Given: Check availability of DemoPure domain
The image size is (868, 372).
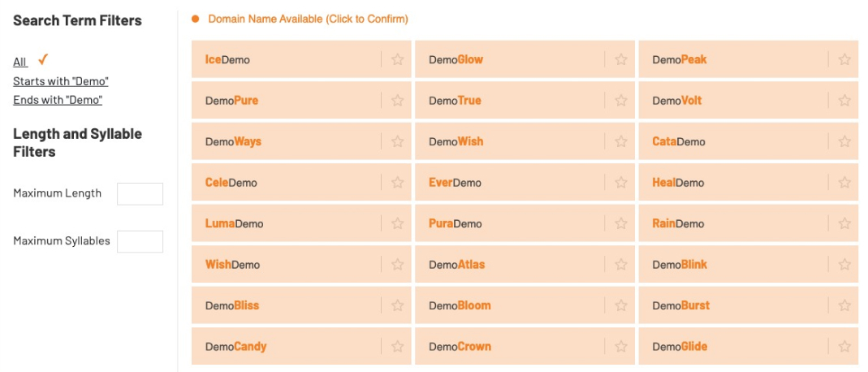Looking at the screenshot, I should click(232, 101).
